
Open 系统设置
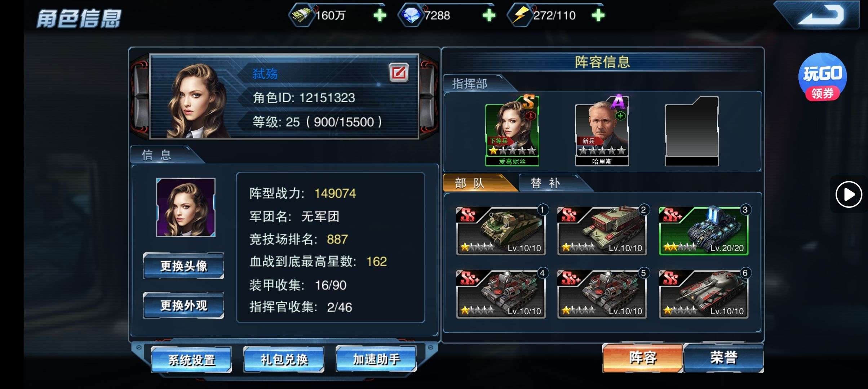[x=191, y=359]
